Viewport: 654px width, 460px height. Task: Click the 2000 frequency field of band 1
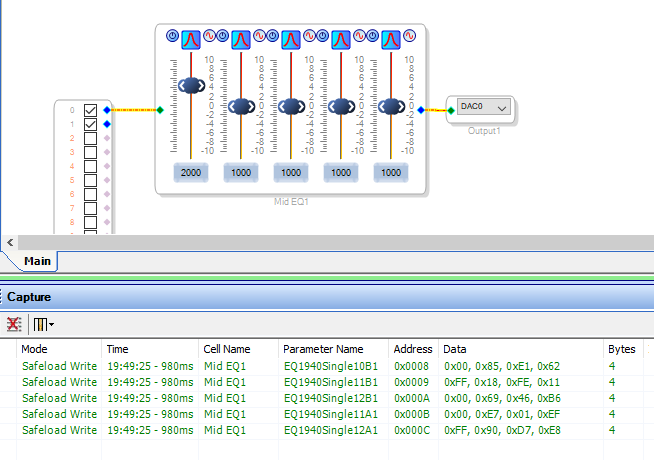pos(191,172)
